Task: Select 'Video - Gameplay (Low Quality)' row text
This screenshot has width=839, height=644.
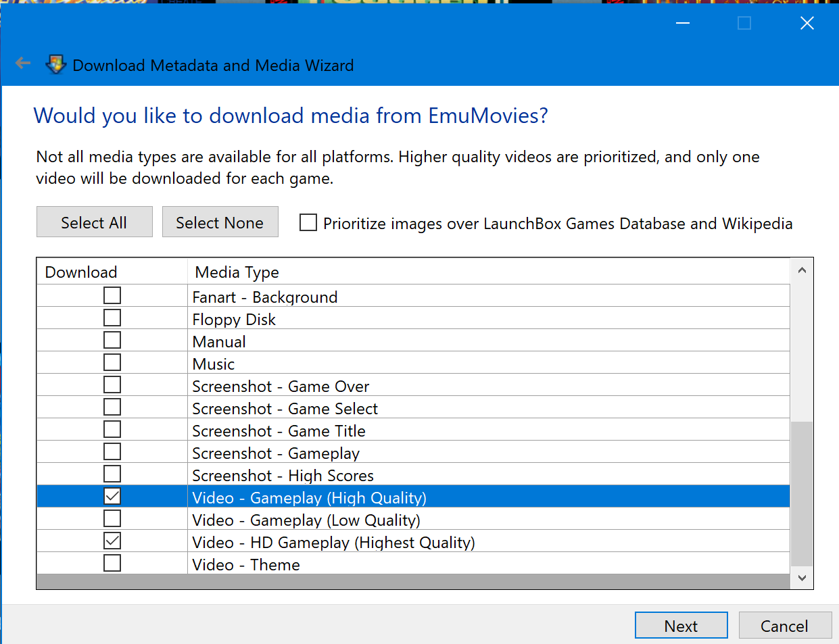Action: point(306,520)
